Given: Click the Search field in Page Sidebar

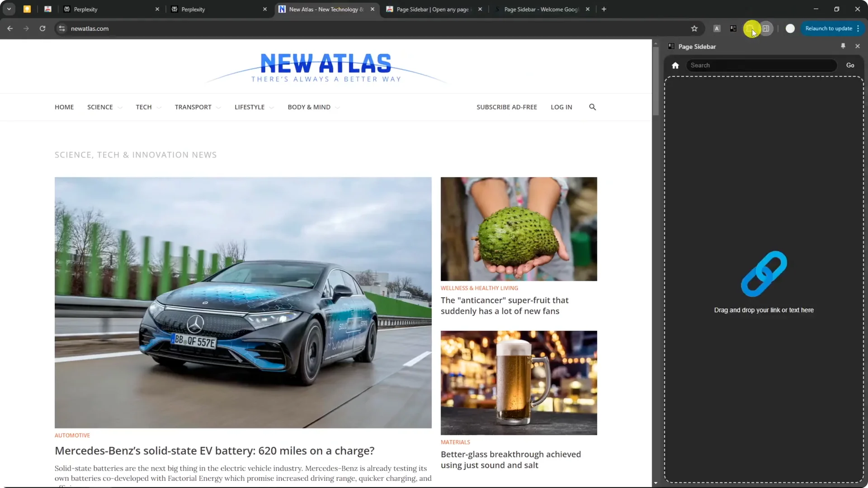Looking at the screenshot, I should point(761,65).
